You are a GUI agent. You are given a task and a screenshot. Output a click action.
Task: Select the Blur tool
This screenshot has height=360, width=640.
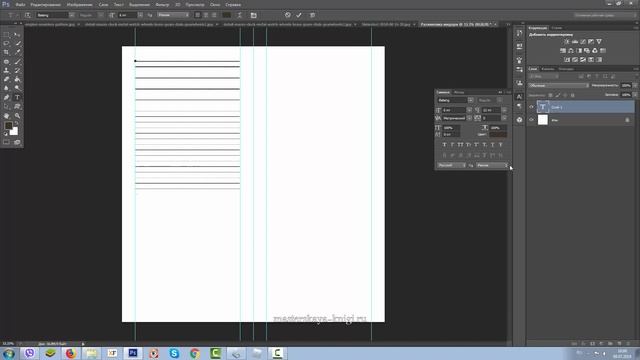[x=6, y=88]
